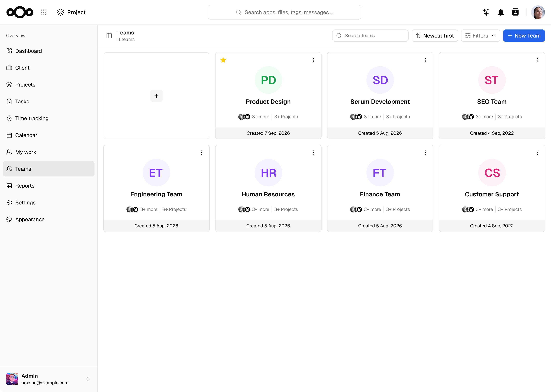This screenshot has height=392, width=551.
Task: Click the plus button on empty card
Action: 156,96
